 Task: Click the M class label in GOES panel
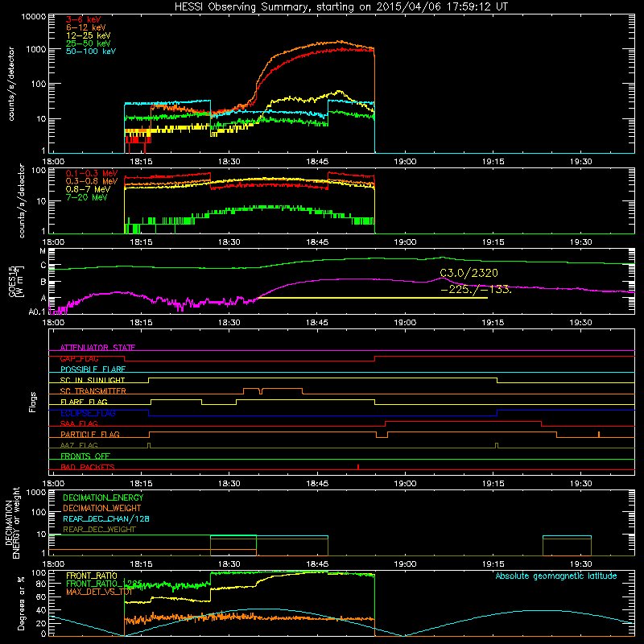click(43, 251)
